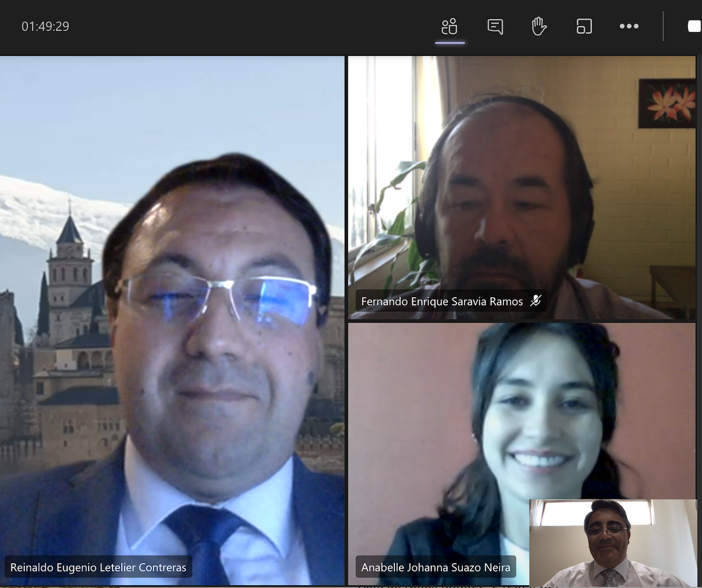Select Reinaldo Eugenio Letelier Contreras video tile

172,321
